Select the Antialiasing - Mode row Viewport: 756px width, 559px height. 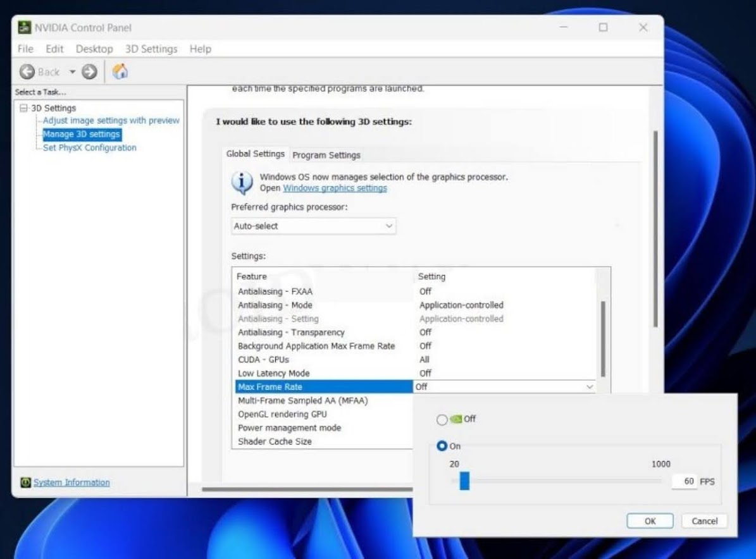(416, 305)
